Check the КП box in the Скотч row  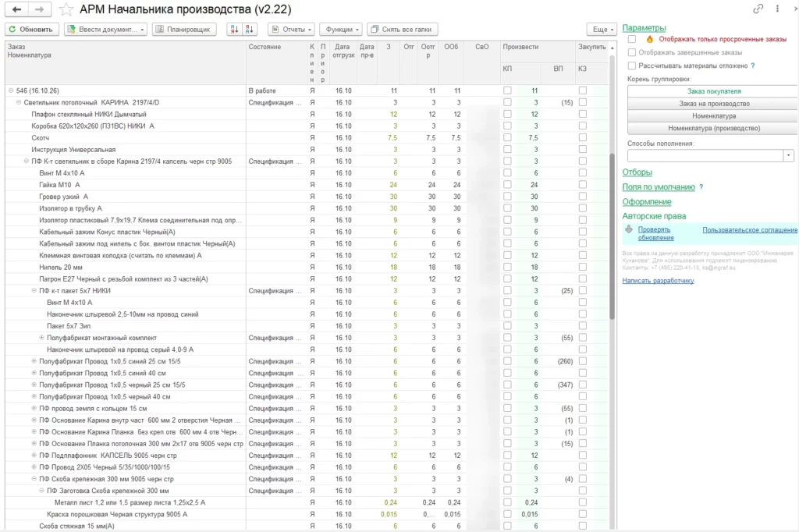(507, 137)
